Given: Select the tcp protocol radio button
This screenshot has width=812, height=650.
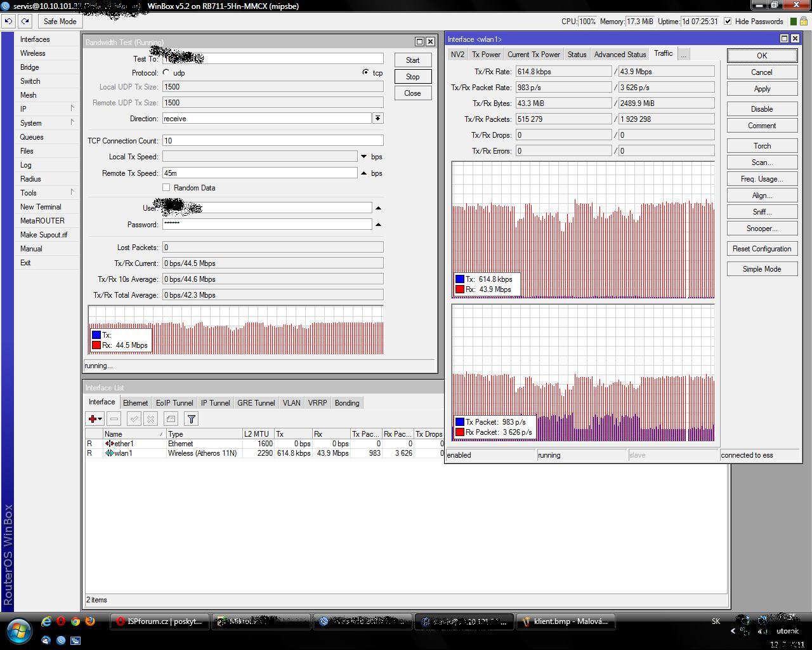Looking at the screenshot, I should (x=365, y=72).
